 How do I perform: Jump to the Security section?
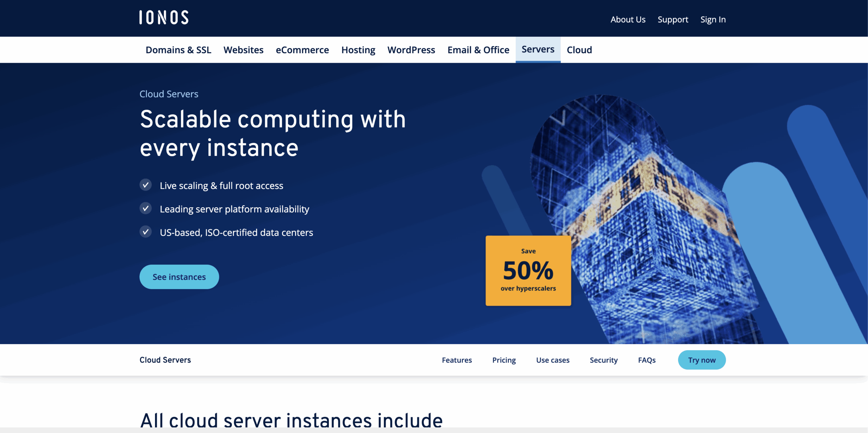[604, 360]
